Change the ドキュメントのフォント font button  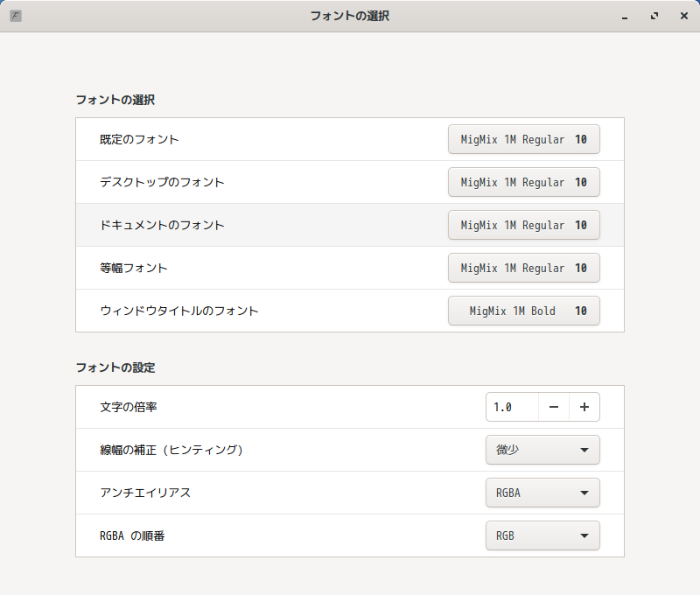coord(523,225)
